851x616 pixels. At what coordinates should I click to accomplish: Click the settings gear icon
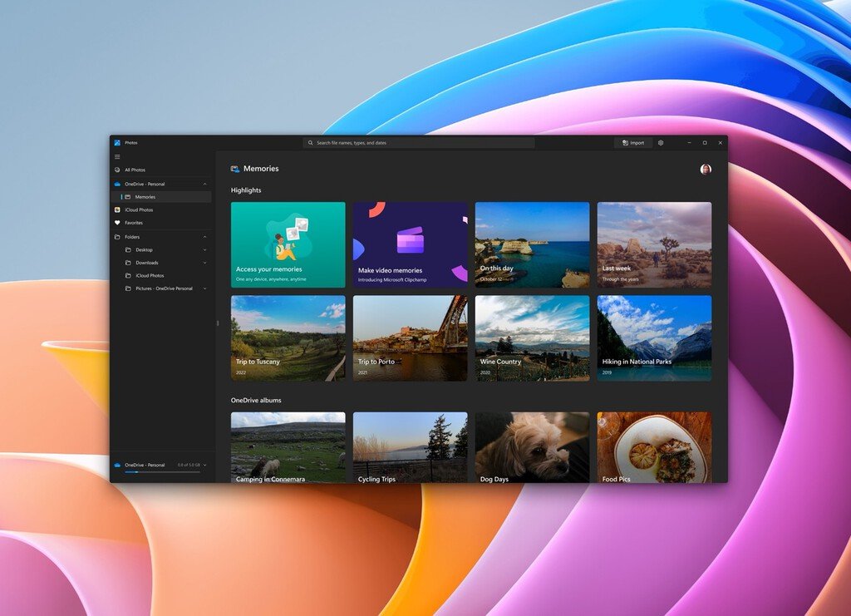click(661, 143)
